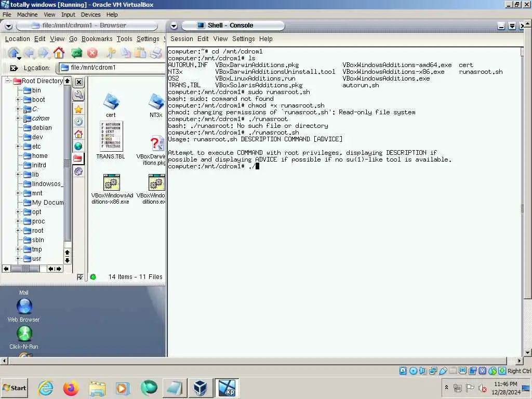This screenshot has width=532, height=399.
Task: Reload the file listing with green arrows
Action: (x=77, y=53)
